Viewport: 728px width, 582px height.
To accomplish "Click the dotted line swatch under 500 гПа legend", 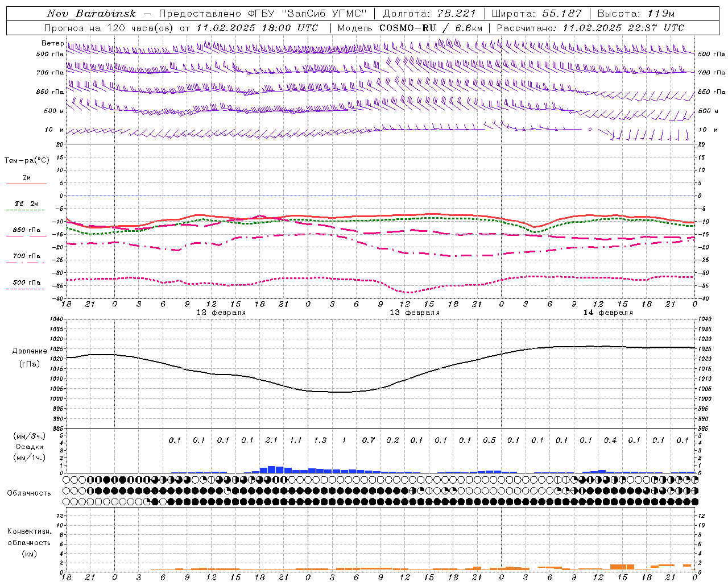I will [26, 289].
